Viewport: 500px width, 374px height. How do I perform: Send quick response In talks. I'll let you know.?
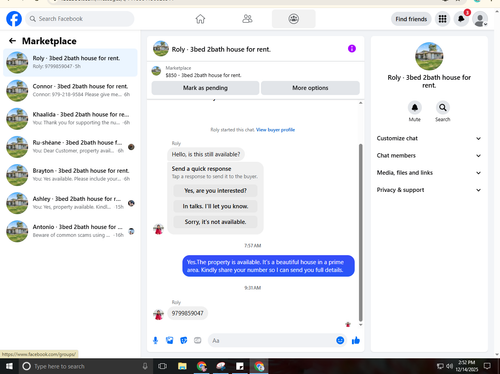[x=215, y=206]
